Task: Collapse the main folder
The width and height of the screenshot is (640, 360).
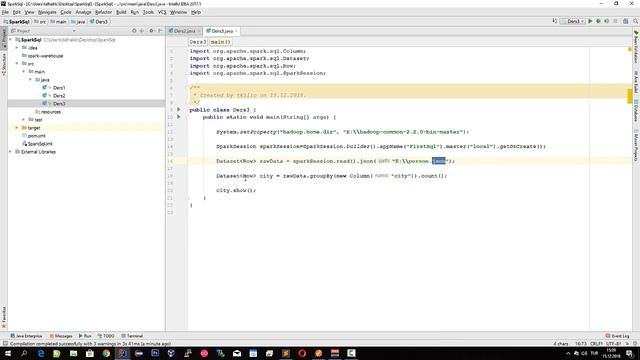Action: (x=24, y=72)
